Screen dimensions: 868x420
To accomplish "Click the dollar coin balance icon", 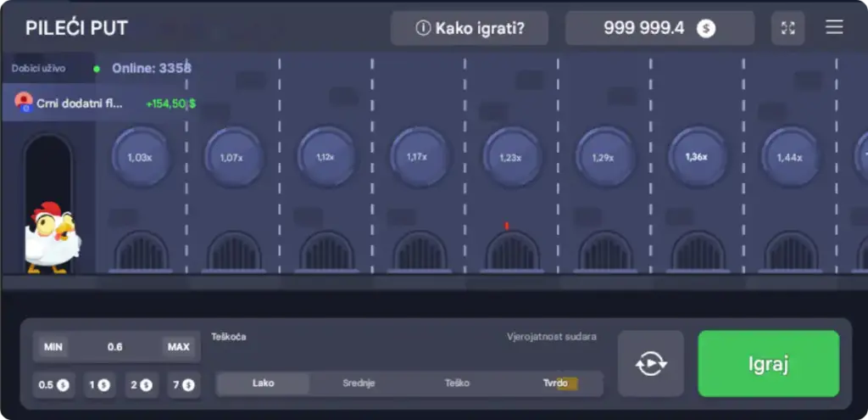I will [x=706, y=28].
